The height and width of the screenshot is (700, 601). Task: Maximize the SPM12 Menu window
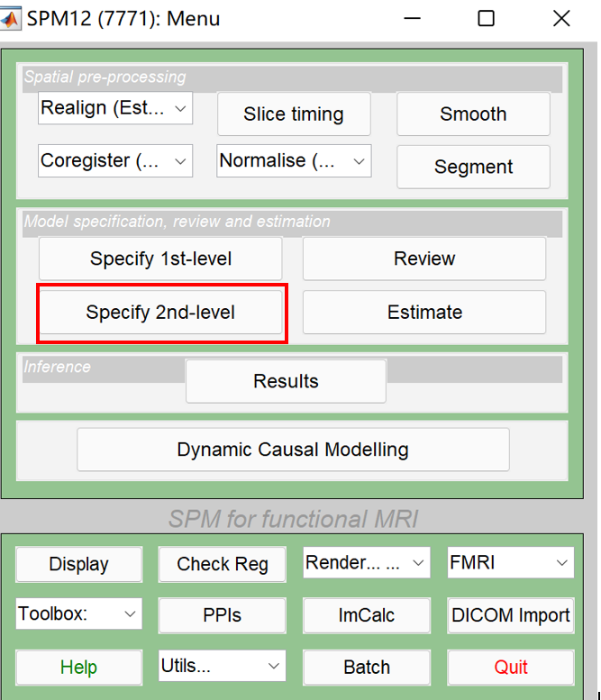point(487,19)
